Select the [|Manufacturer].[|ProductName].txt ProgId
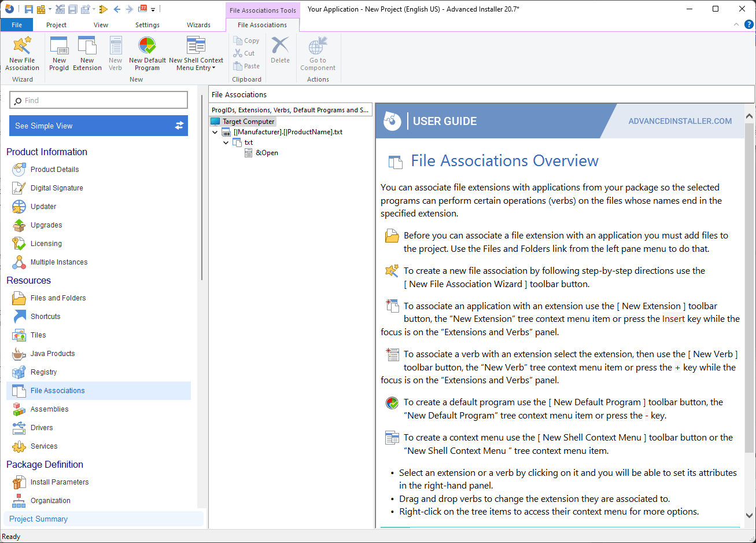Screen dimensions: 756x543 point(288,132)
